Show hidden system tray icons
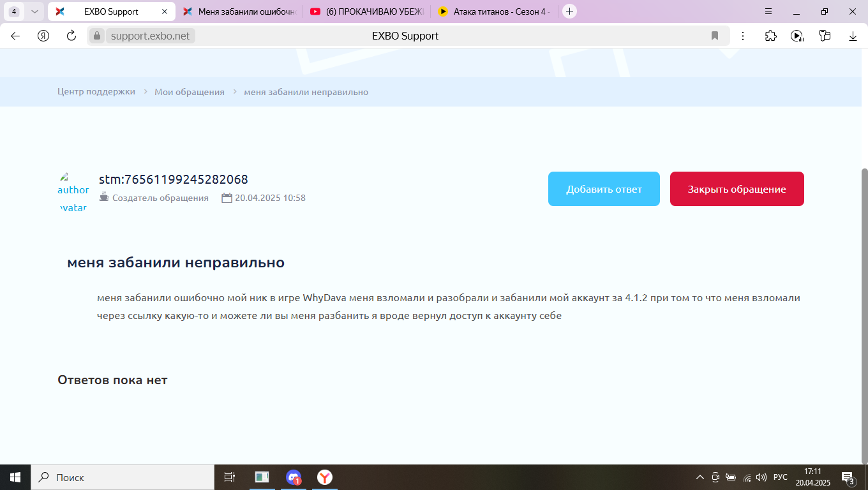This screenshot has width=868, height=490. pos(700,477)
